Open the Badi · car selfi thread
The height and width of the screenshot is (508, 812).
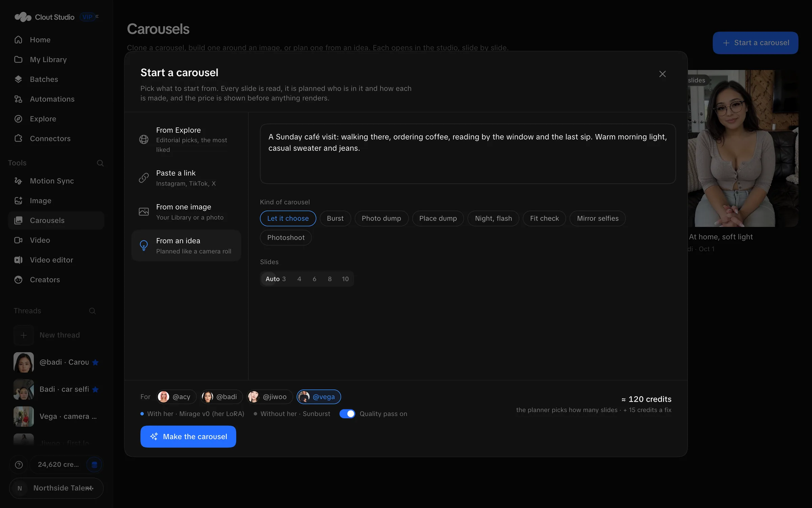pos(56,389)
